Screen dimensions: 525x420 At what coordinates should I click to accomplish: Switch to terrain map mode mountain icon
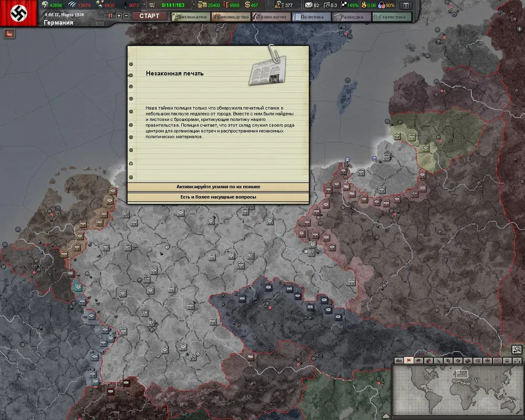pos(398,361)
